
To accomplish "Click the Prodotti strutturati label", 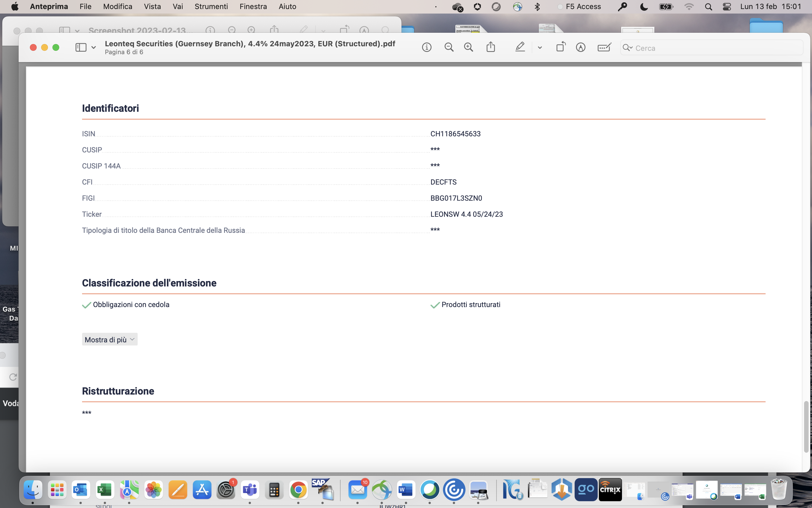I will point(471,305).
